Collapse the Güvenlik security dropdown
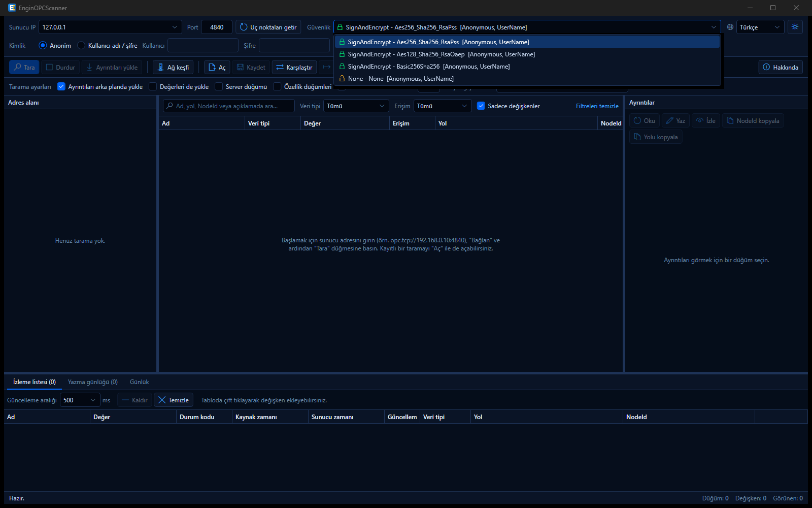812x508 pixels. pos(714,27)
